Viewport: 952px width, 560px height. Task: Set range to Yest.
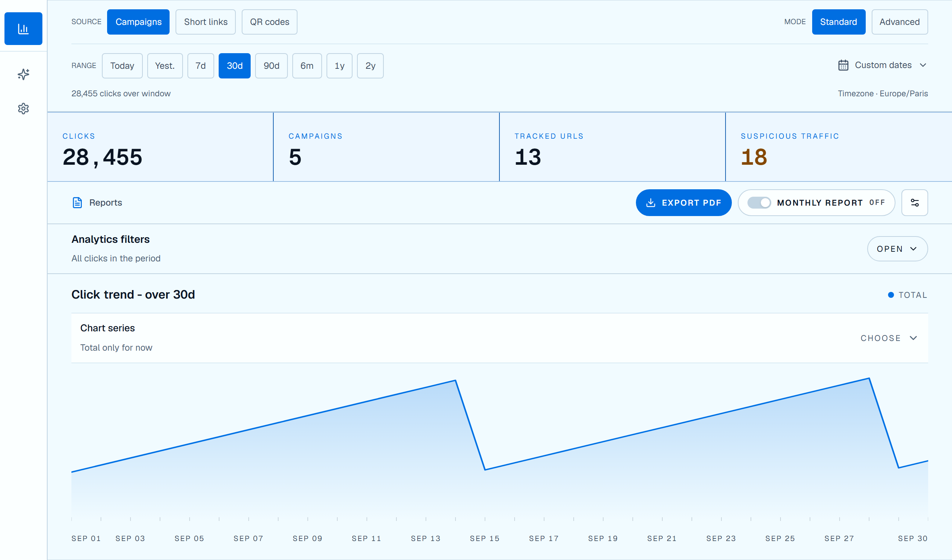165,66
